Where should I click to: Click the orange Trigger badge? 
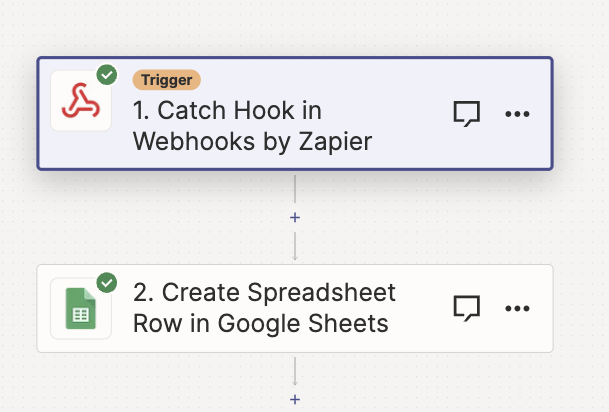click(x=167, y=79)
